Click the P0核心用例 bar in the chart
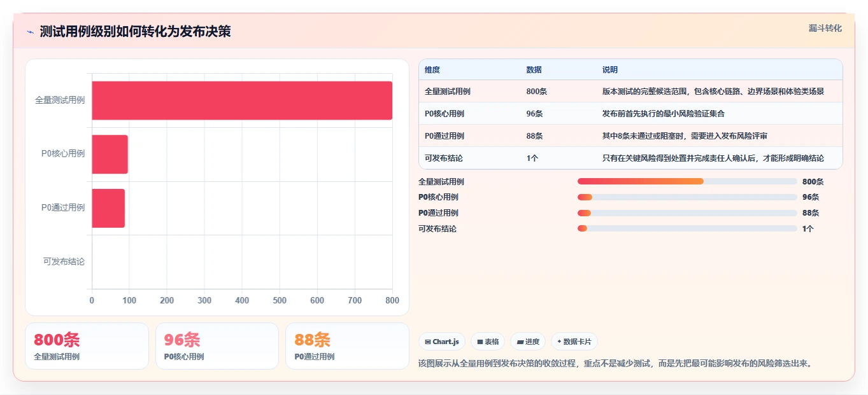The height and width of the screenshot is (395, 868). click(x=110, y=154)
